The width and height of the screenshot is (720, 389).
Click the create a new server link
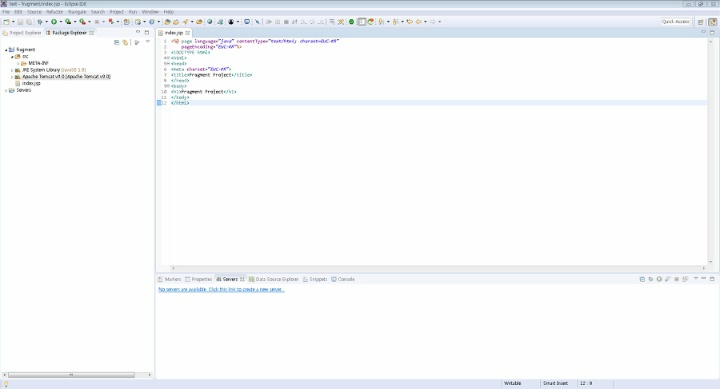point(221,289)
